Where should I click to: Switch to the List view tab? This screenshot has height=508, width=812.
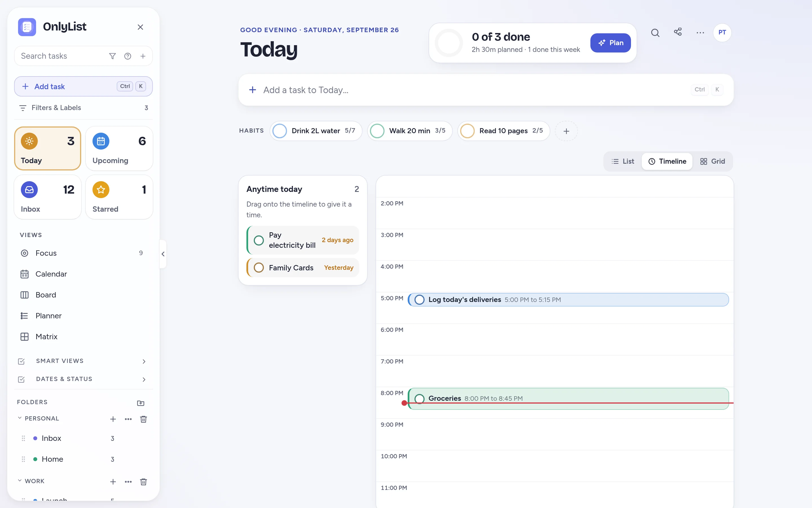623,162
